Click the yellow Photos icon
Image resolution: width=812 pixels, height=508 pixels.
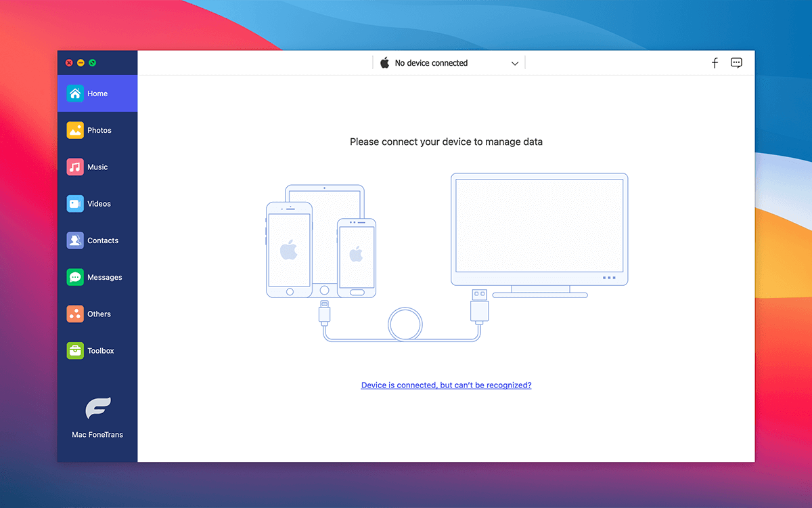[x=75, y=130]
